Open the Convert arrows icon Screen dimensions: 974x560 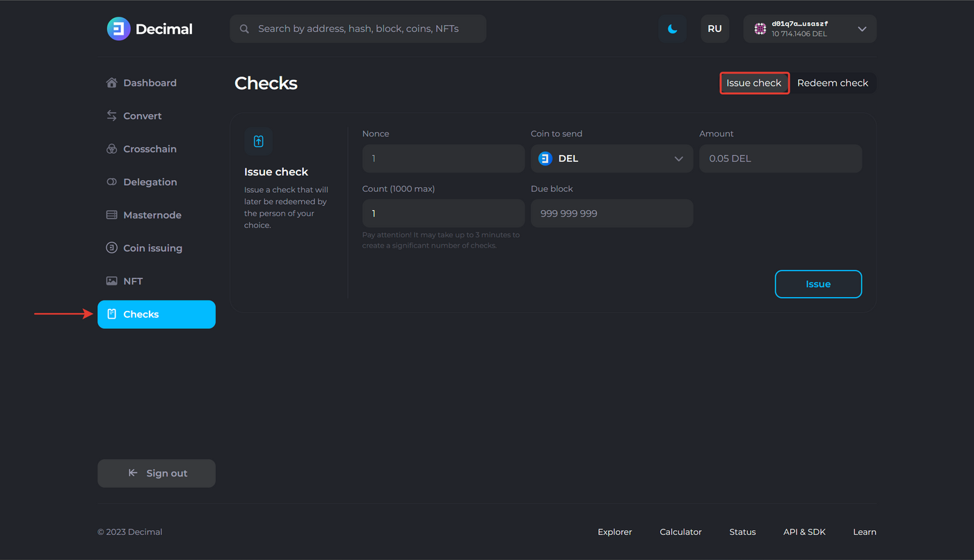[x=111, y=116]
